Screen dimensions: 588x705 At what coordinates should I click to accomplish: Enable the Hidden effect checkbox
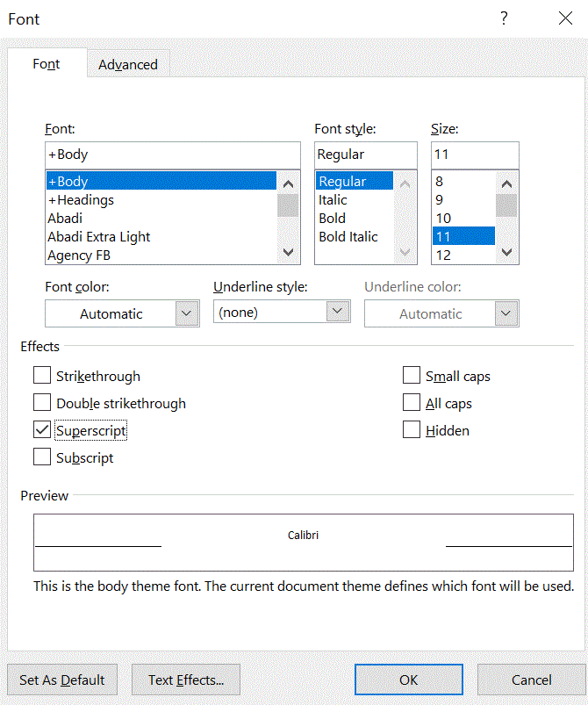point(412,430)
